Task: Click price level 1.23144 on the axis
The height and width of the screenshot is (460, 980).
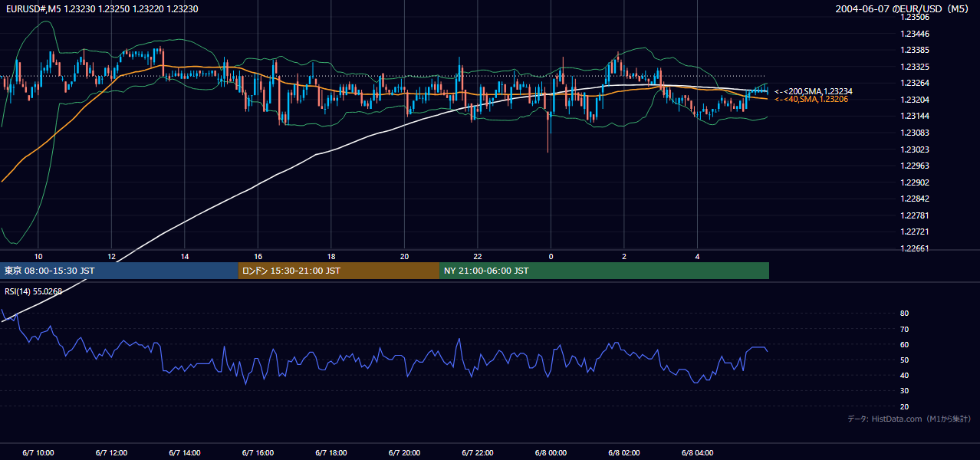Action: [914, 116]
